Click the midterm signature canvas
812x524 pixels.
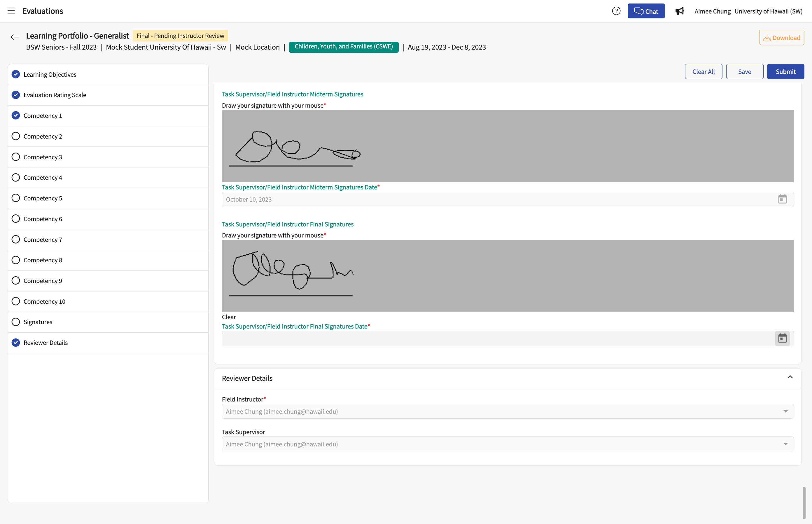click(508, 146)
